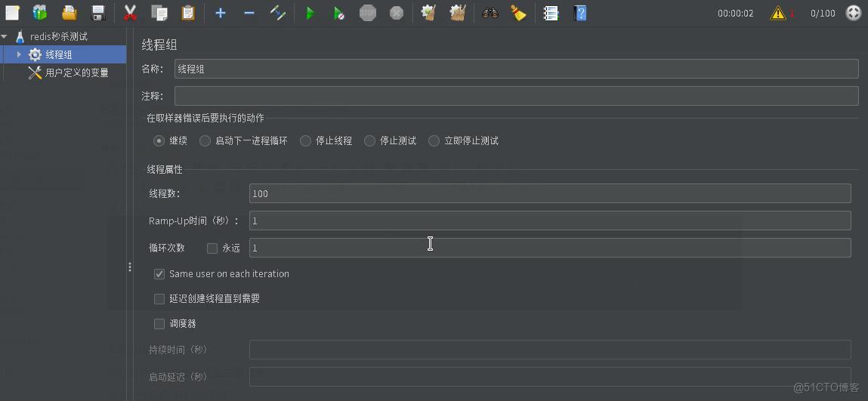Image resolution: width=868 pixels, height=401 pixels.
Task: Click the Shutdown test icon
Action: (397, 13)
